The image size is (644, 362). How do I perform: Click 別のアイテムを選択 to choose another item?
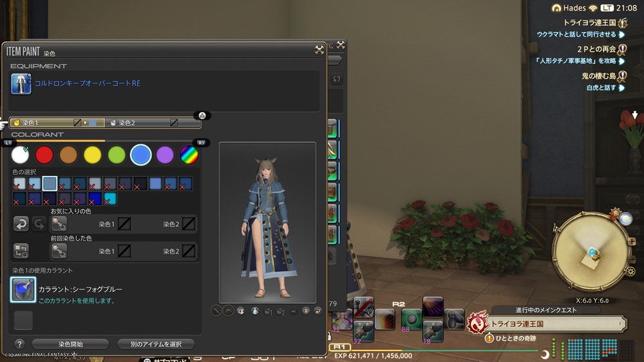click(156, 344)
